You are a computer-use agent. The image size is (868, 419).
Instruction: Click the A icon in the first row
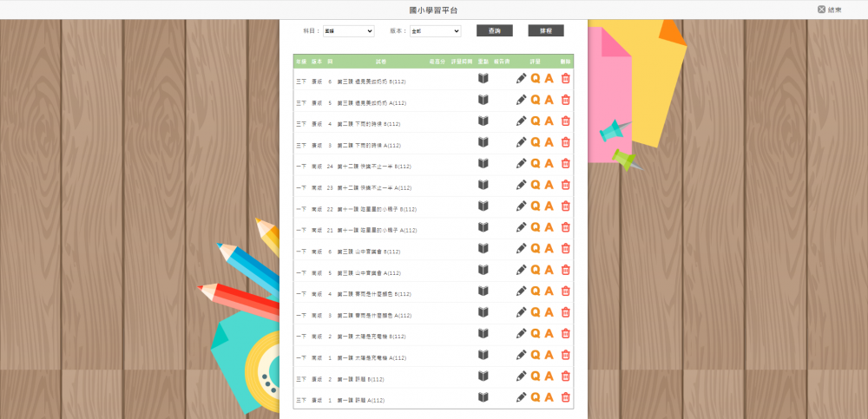click(549, 78)
